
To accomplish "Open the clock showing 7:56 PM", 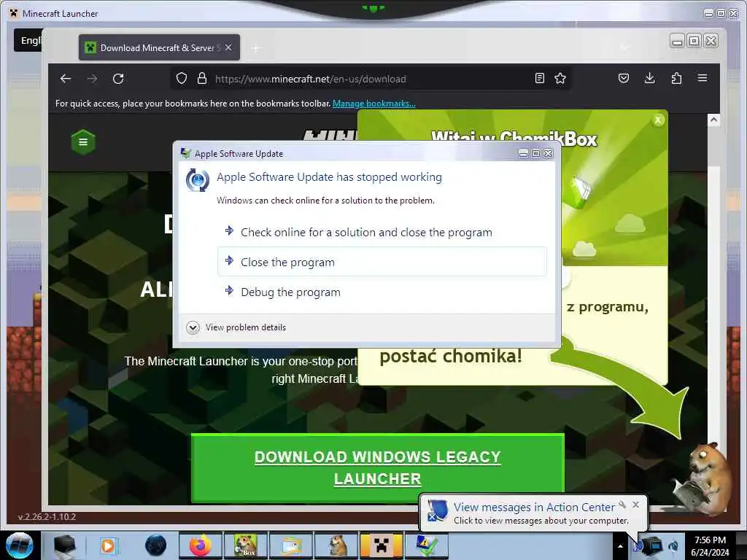I will click(x=710, y=546).
